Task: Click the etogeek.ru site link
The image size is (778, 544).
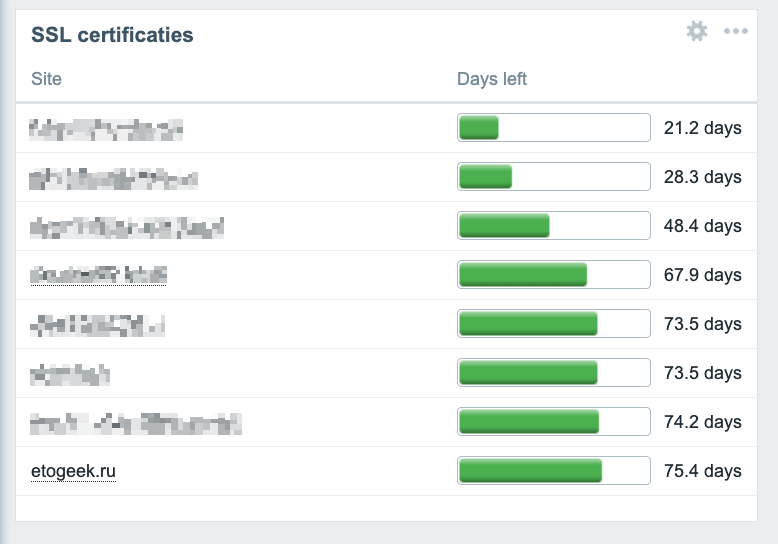Action: [x=73, y=471]
